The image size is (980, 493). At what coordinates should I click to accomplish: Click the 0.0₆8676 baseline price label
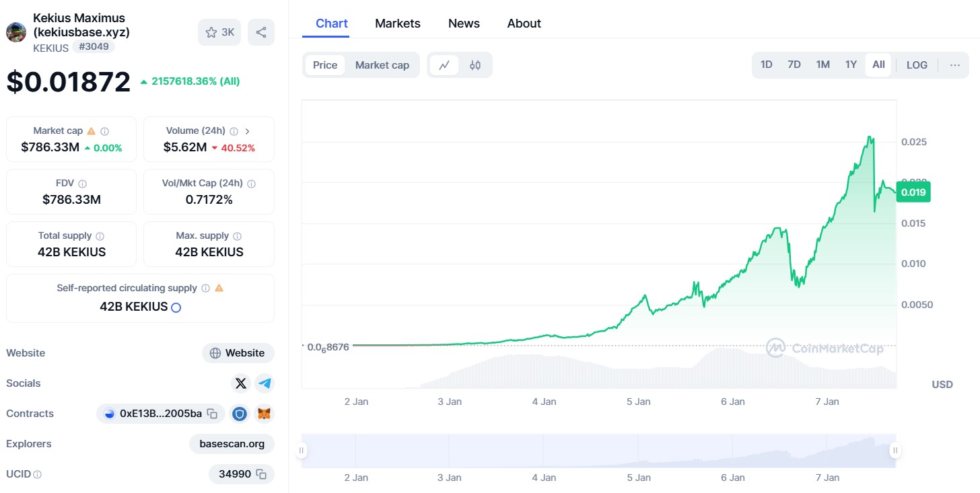click(328, 347)
